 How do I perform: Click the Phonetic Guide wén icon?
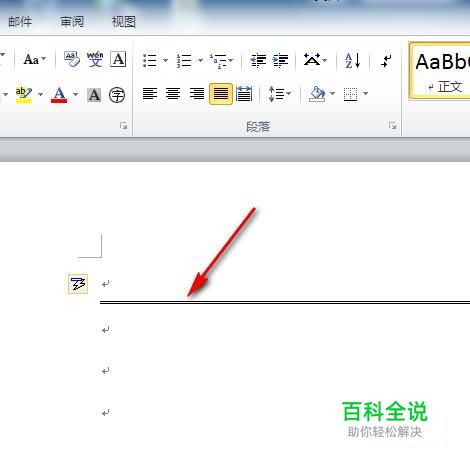[x=95, y=60]
